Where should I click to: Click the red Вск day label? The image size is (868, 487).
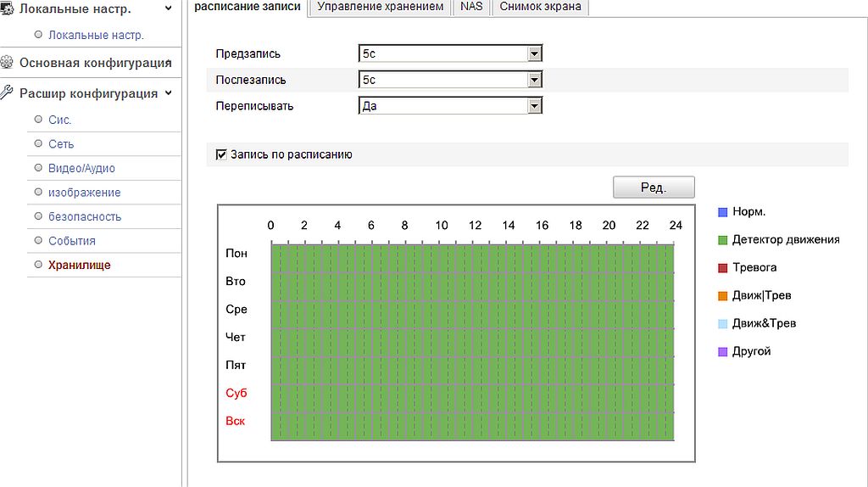click(236, 421)
